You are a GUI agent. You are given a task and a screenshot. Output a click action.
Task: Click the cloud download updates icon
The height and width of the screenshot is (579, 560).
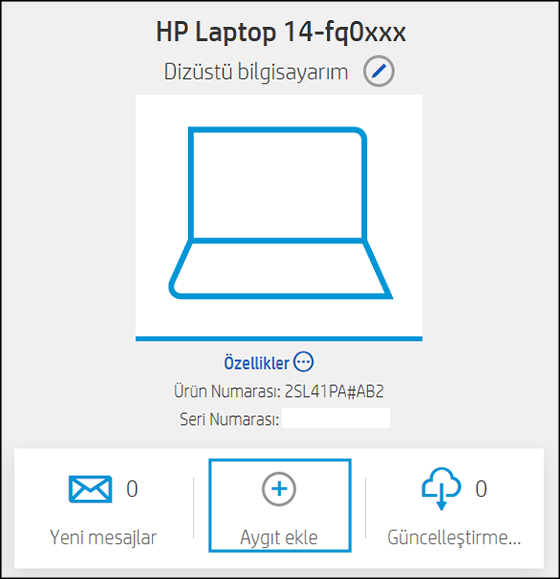(442, 489)
